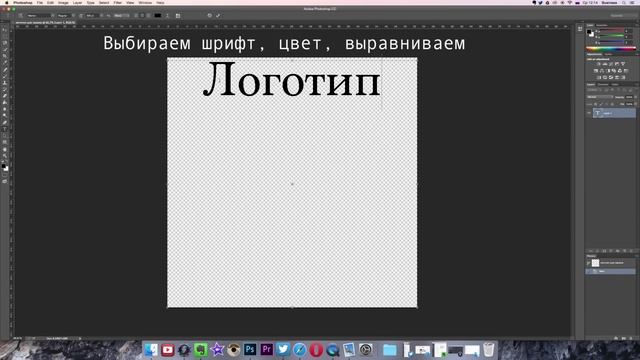640x360 pixels.
Task: Open Premiere Pro from the Dock
Action: click(267, 349)
